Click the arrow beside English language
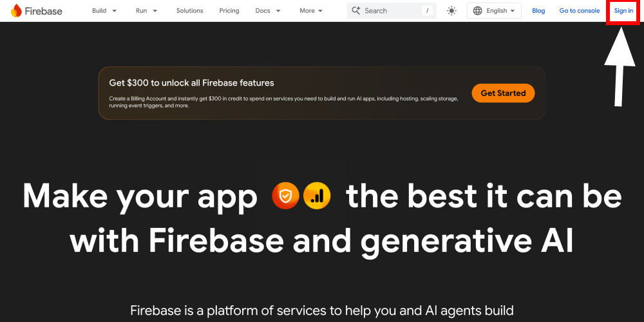Viewport: 644px width, 322px height. (513, 11)
